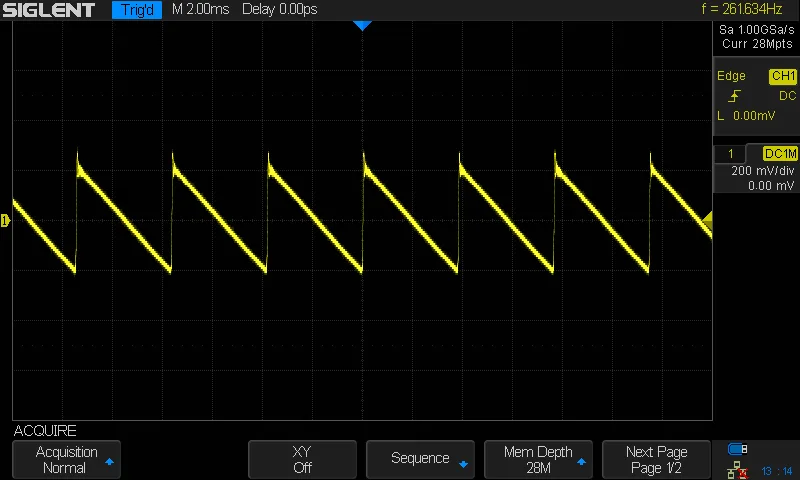800x480 pixels.
Task: Select the Delay 0.00ps readout
Action: [x=280, y=9]
